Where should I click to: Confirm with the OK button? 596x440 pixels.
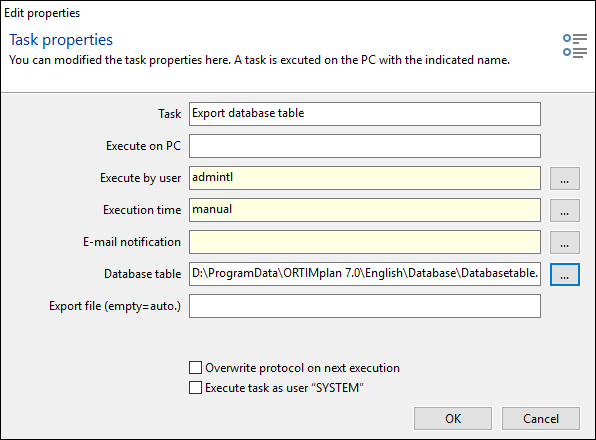pos(453,418)
